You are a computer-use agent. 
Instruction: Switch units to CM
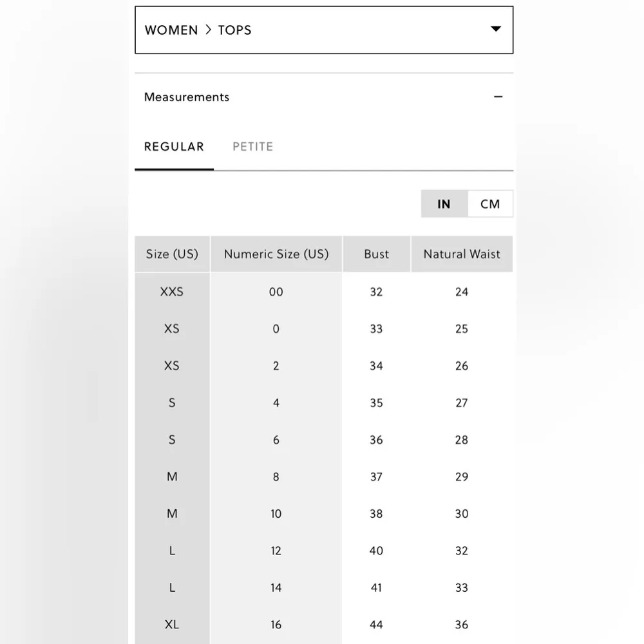point(490,204)
